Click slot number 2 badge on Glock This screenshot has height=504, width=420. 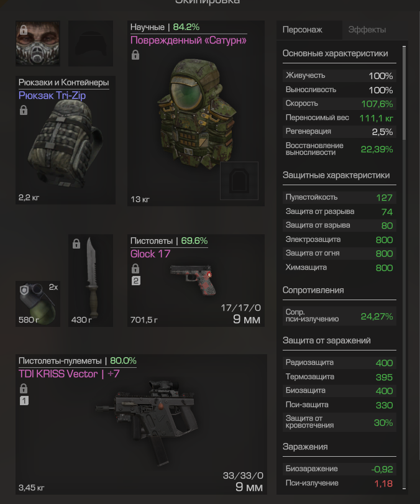(135, 281)
